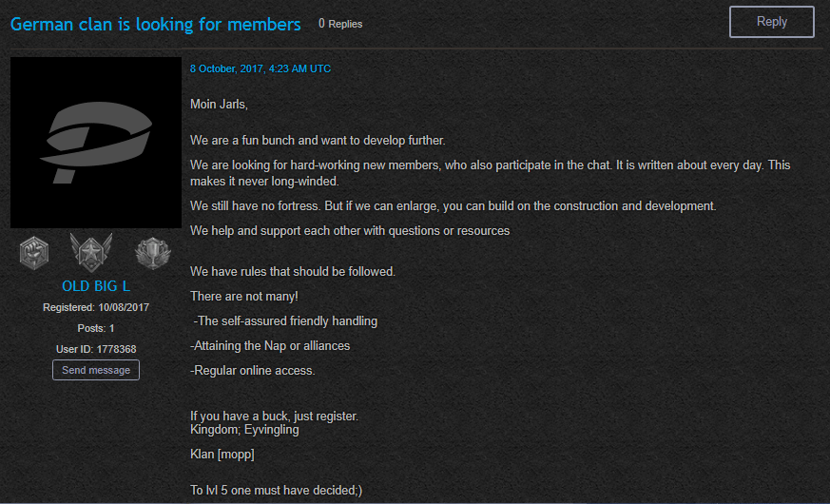Click the 'Klan [mopp]' line
The height and width of the screenshot is (504, 830).
tap(222, 455)
